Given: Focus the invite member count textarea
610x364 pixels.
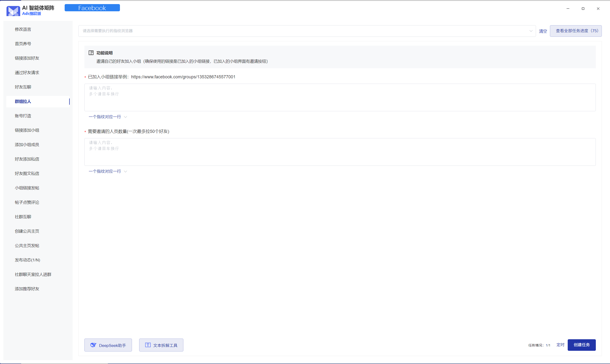Looking at the screenshot, I should click(340, 152).
